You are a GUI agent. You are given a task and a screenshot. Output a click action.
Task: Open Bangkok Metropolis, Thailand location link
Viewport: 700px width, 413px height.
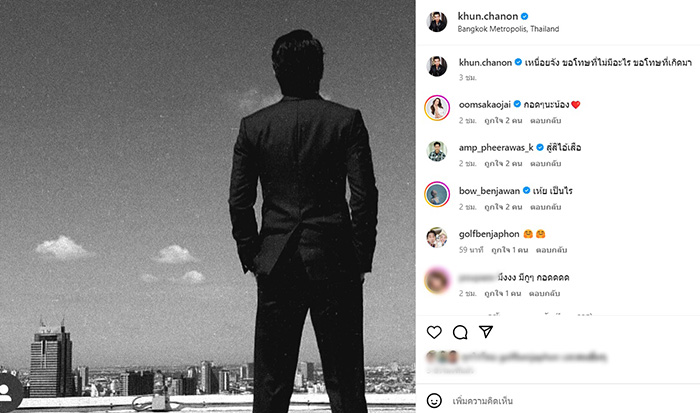tap(508, 30)
